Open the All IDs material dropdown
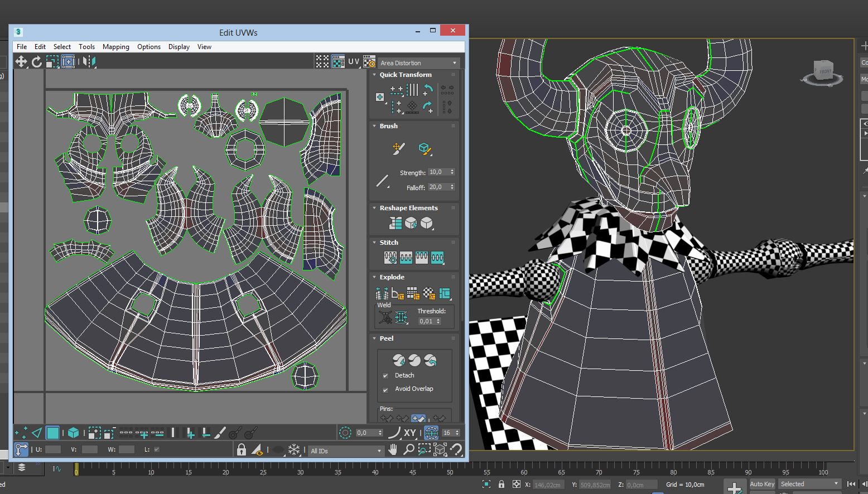 346,451
